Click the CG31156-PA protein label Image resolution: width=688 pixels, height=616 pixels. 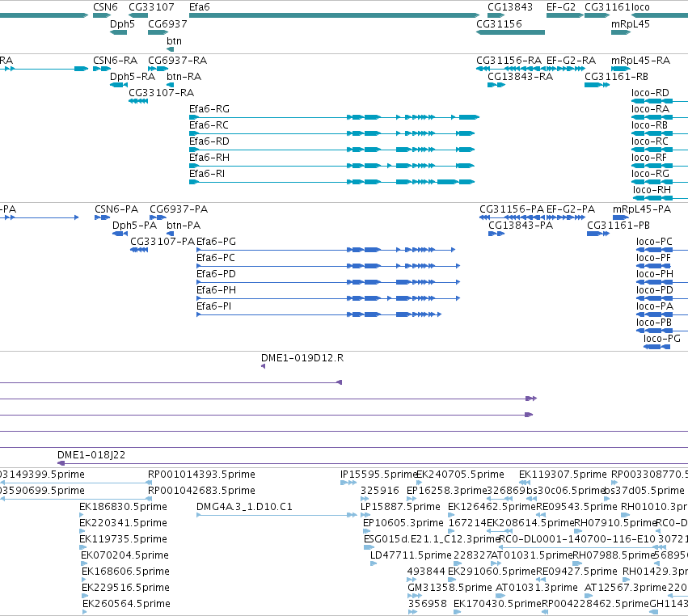pyautogui.click(x=512, y=209)
